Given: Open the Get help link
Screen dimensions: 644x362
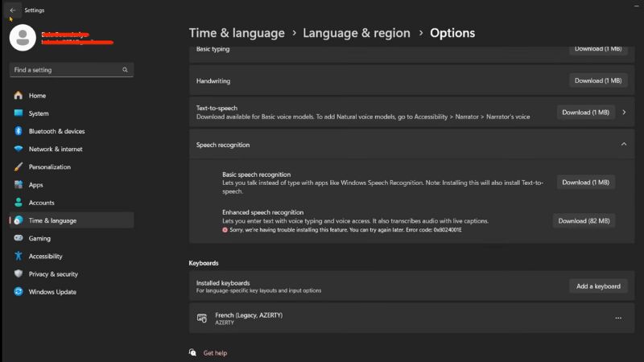Looking at the screenshot, I should click(x=215, y=352).
